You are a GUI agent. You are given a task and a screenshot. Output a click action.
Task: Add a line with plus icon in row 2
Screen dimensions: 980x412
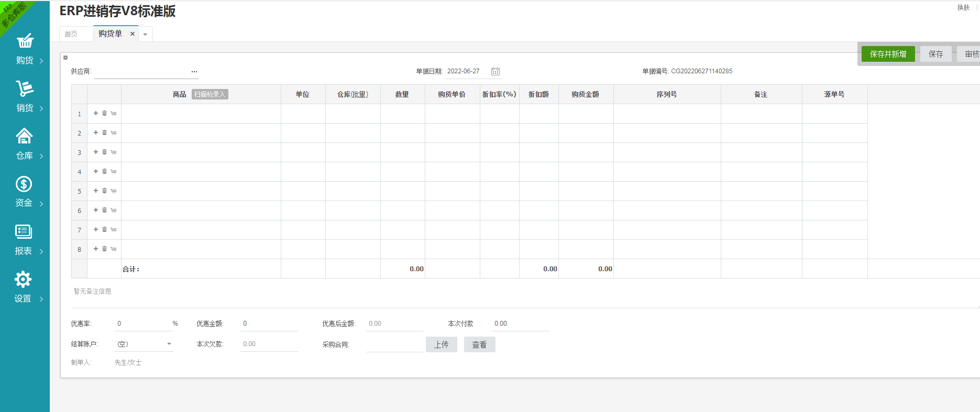96,132
